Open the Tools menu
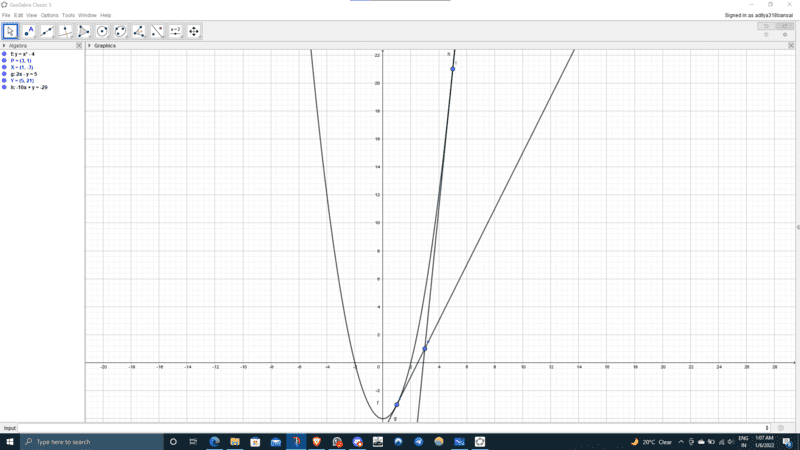Screen dimensions: 800x450 point(68,15)
